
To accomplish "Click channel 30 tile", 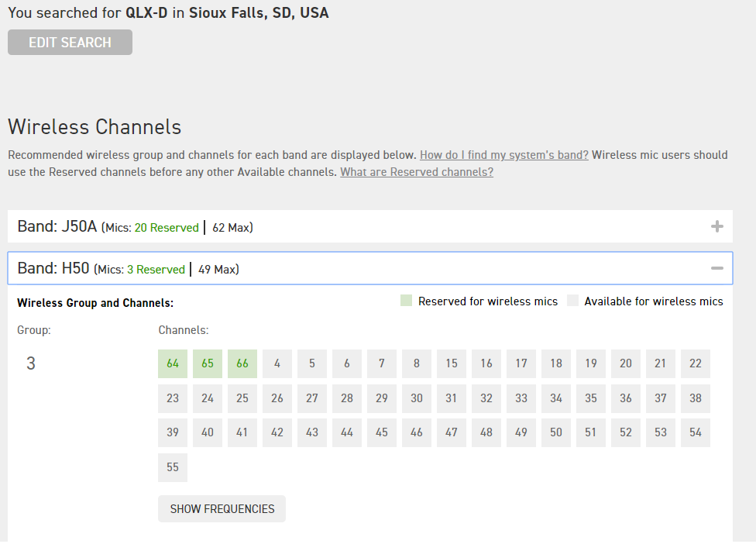I will point(417,398).
